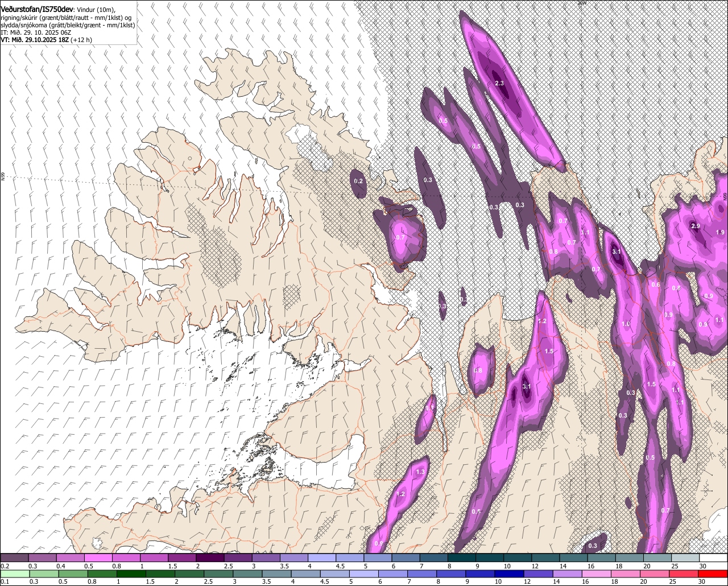
Task: Select the 0.6 precipitation value label
Action: click(x=656, y=284)
